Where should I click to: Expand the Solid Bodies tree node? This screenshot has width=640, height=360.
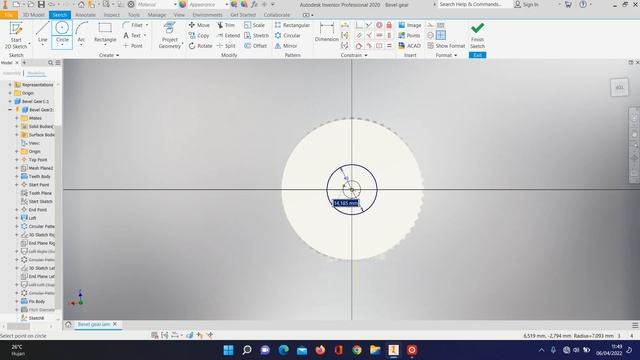tap(17, 127)
